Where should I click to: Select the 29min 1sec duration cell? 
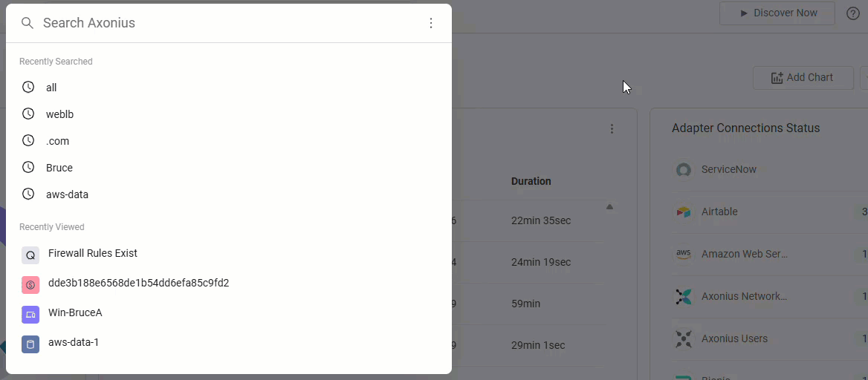coord(538,346)
